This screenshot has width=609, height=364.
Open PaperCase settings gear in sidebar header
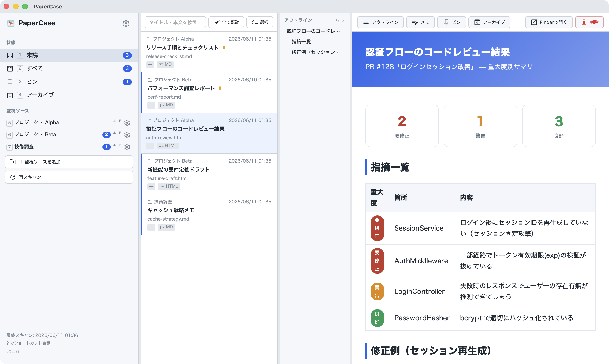tap(126, 23)
